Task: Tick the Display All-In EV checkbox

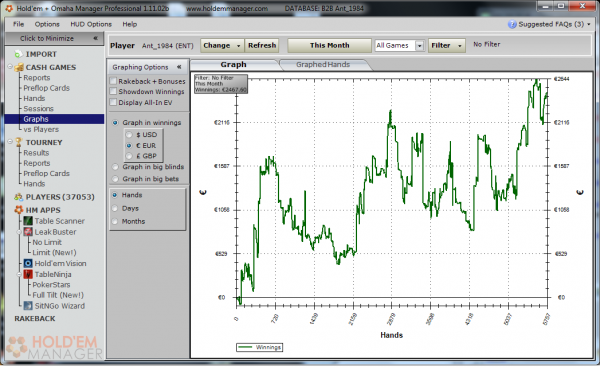Action: [x=113, y=102]
